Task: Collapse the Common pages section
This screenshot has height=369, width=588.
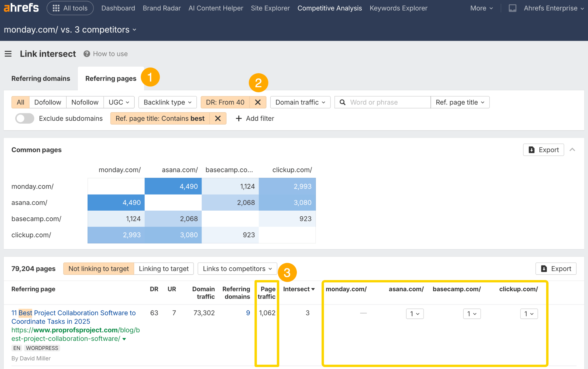Action: point(572,149)
